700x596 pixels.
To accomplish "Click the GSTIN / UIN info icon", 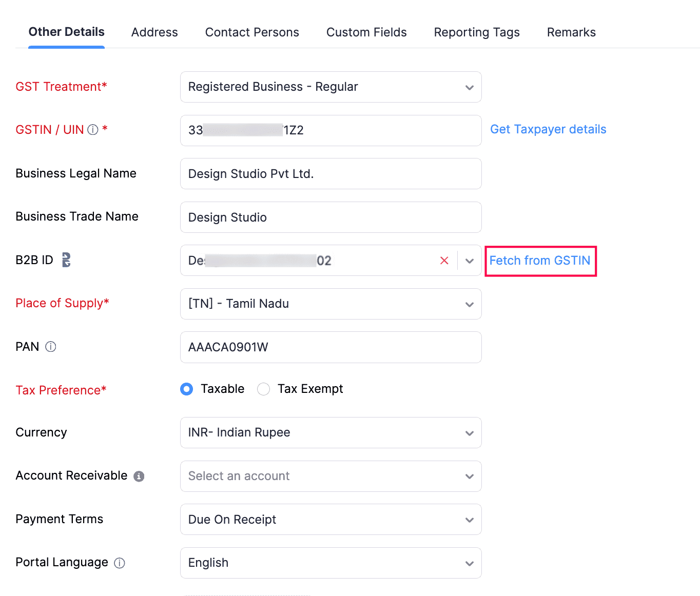I will point(93,130).
